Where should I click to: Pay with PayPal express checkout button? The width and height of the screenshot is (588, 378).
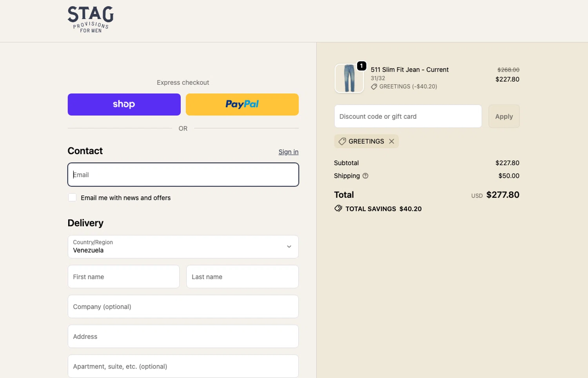[242, 104]
